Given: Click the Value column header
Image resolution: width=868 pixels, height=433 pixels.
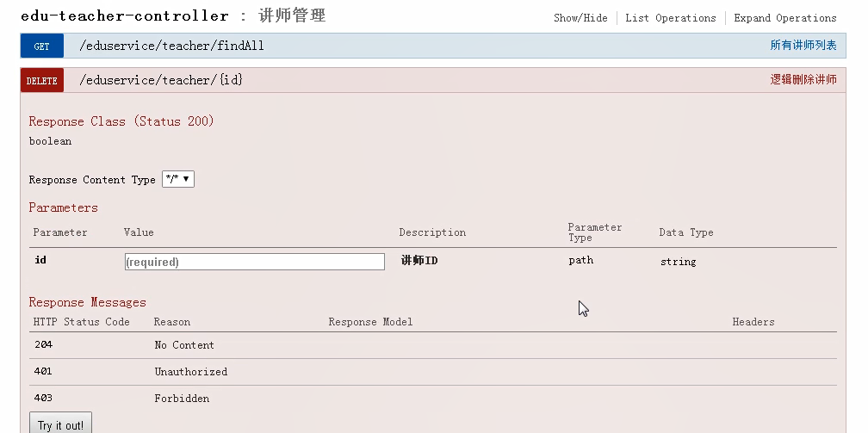Looking at the screenshot, I should point(139,232).
